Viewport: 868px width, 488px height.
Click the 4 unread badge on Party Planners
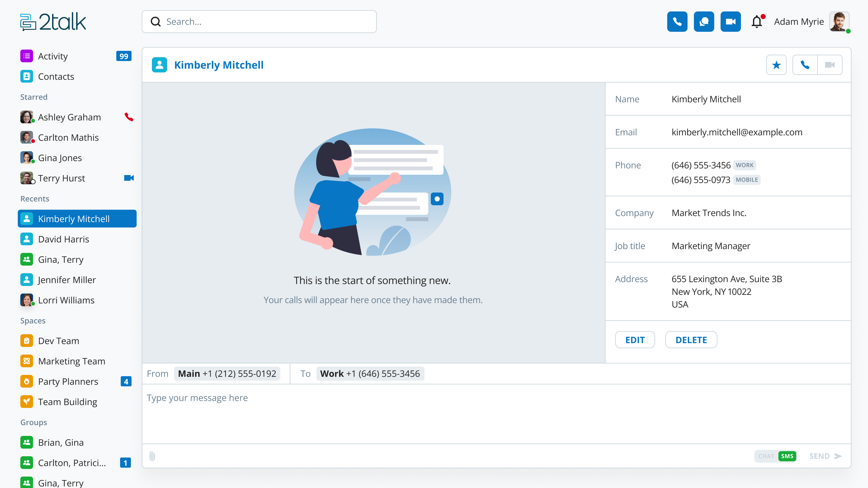[x=126, y=382]
